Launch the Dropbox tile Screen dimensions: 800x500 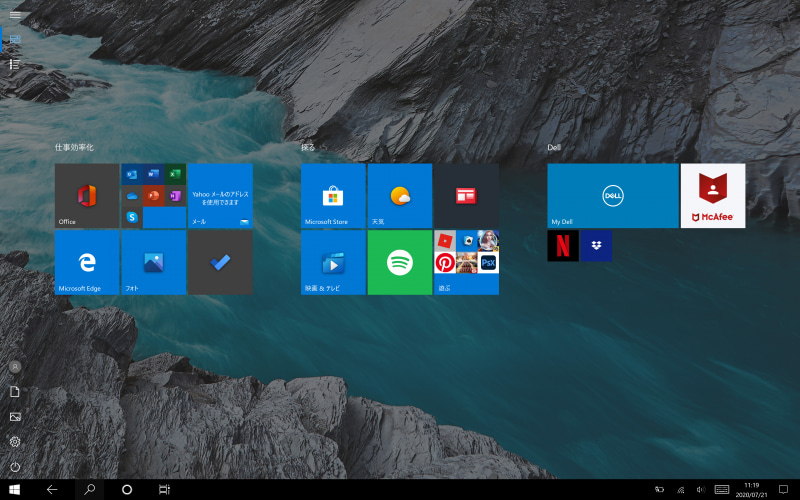[x=596, y=245]
